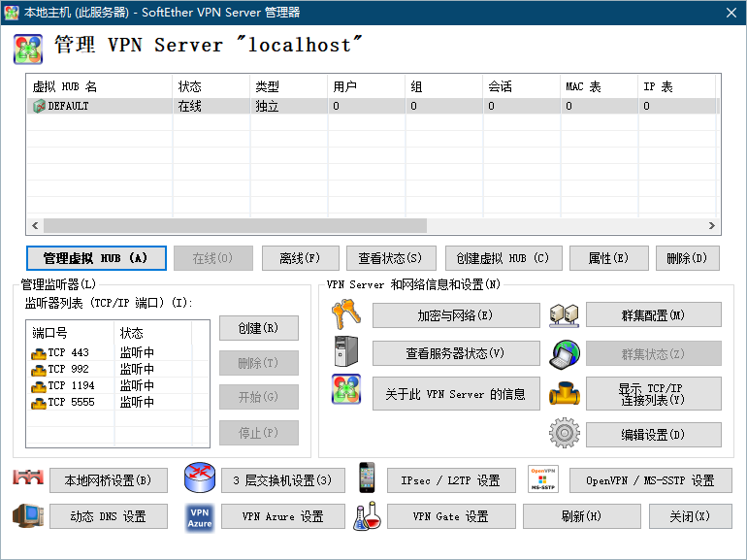Open VPN Azure 设置
This screenshot has width=747, height=560.
tap(283, 516)
